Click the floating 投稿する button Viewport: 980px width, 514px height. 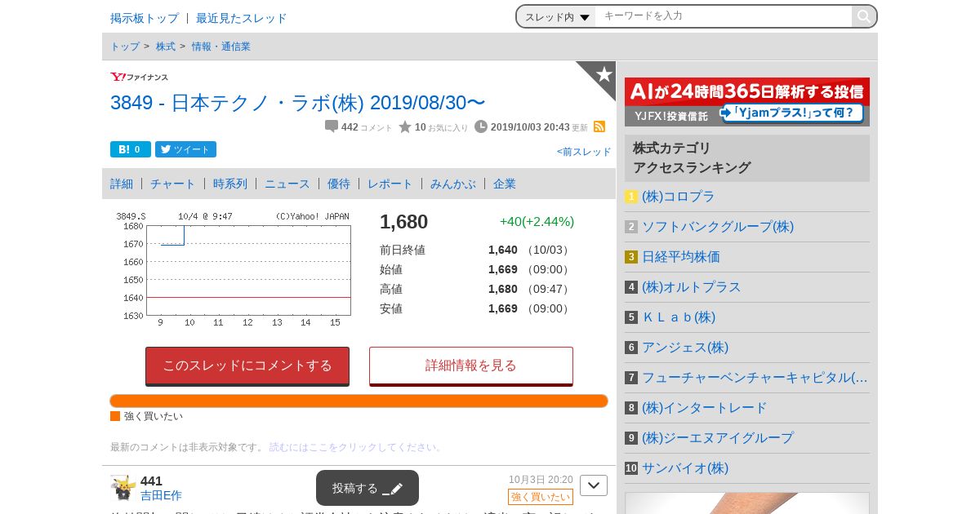click(367, 488)
